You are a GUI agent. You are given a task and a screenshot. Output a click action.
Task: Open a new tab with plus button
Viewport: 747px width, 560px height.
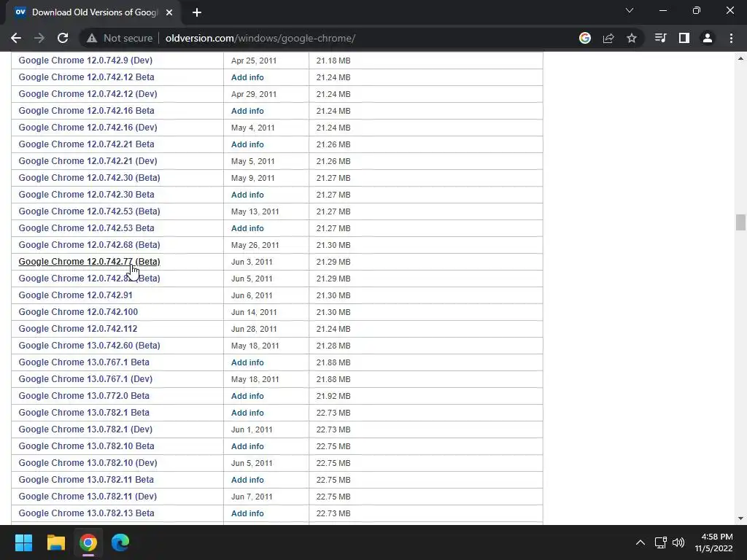click(197, 12)
